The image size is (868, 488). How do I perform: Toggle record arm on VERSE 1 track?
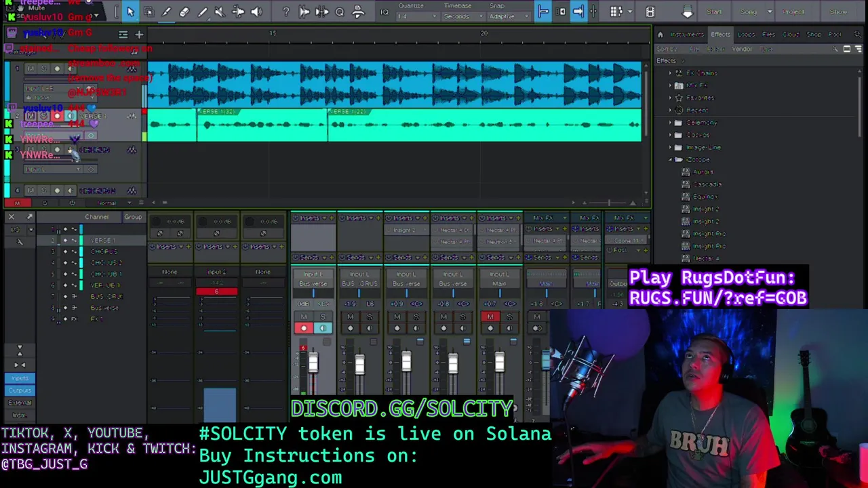pyautogui.click(x=57, y=116)
